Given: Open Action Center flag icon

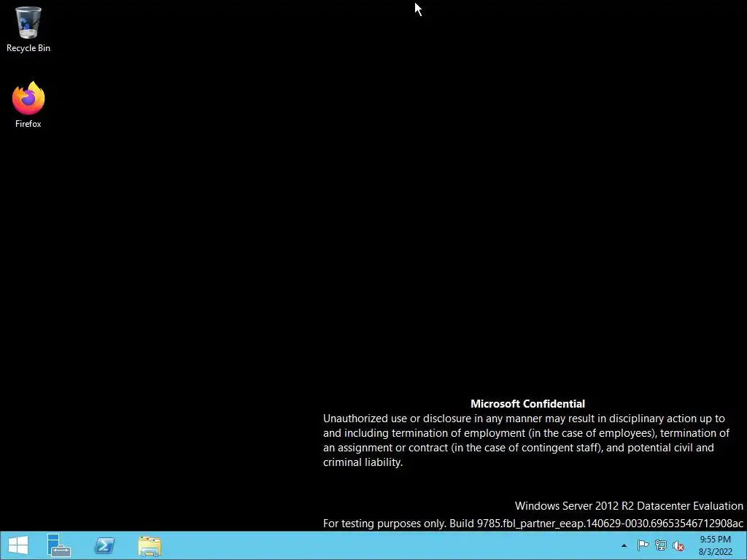Looking at the screenshot, I should pos(643,545).
